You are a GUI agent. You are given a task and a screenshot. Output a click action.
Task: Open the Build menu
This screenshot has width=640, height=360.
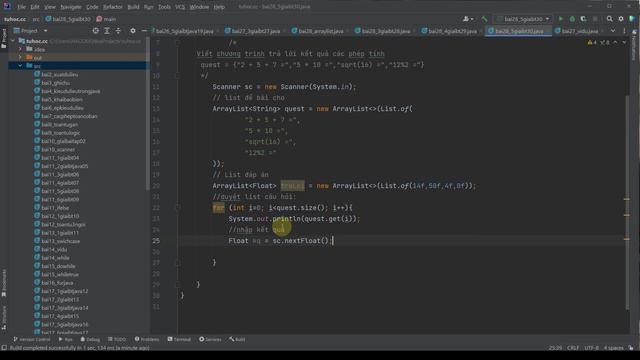pyautogui.click(x=133, y=7)
